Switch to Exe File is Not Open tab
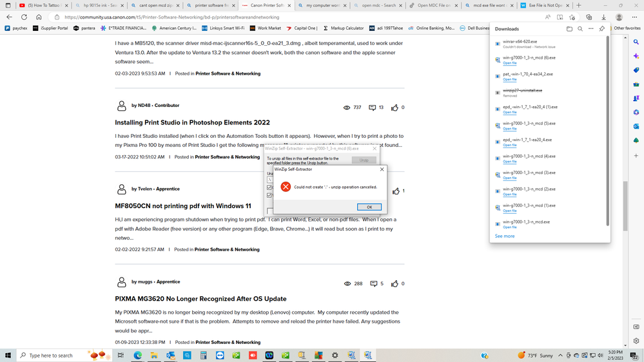 tap(545, 5)
